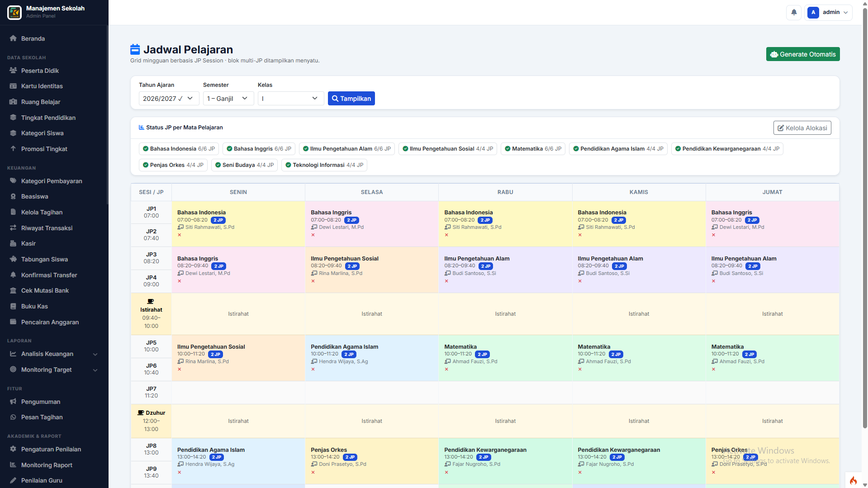Screen dimensions: 868x488
Task: Click the Buku Kas book icon
Action: tap(13, 306)
